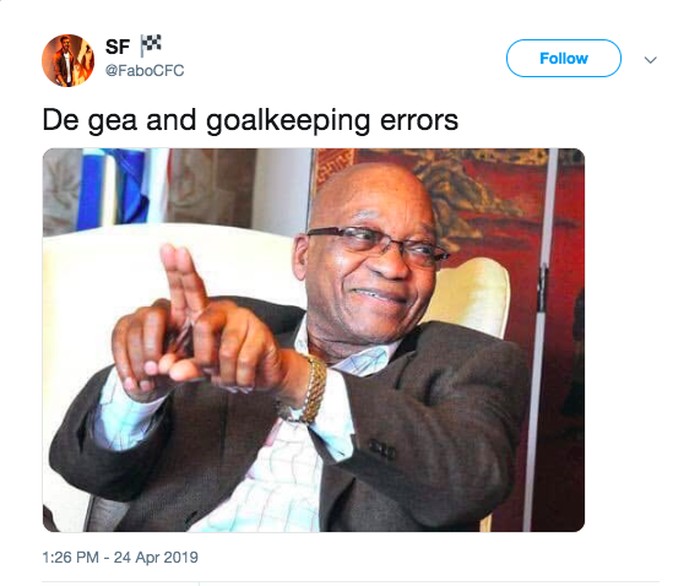Open the SF profile avatar
This screenshot has height=586, width=700.
[x=67, y=60]
